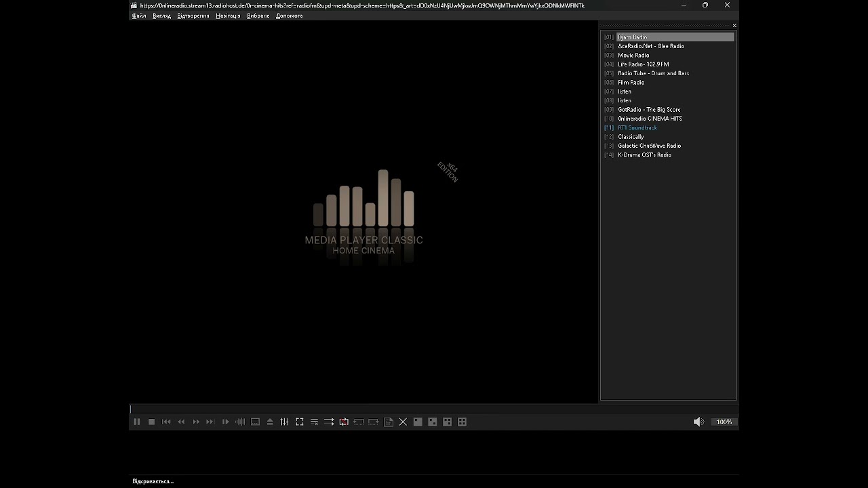This screenshot has width=868, height=488.
Task: Restore down the player window
Action: click(x=705, y=5)
